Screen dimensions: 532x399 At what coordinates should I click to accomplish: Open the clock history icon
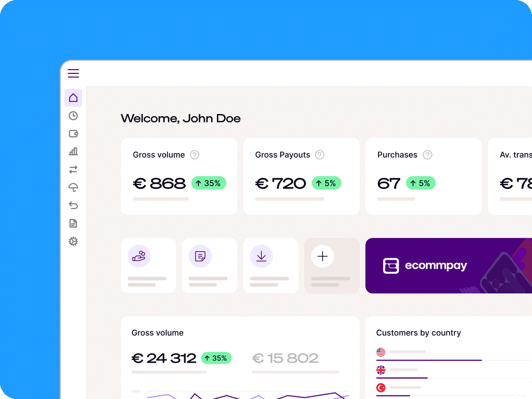pyautogui.click(x=73, y=116)
